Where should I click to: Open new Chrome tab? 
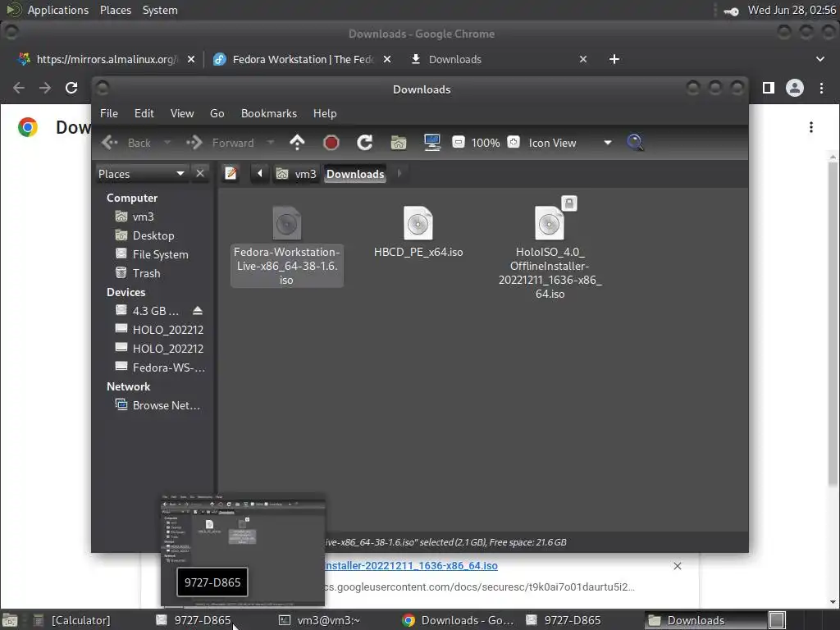tap(614, 59)
